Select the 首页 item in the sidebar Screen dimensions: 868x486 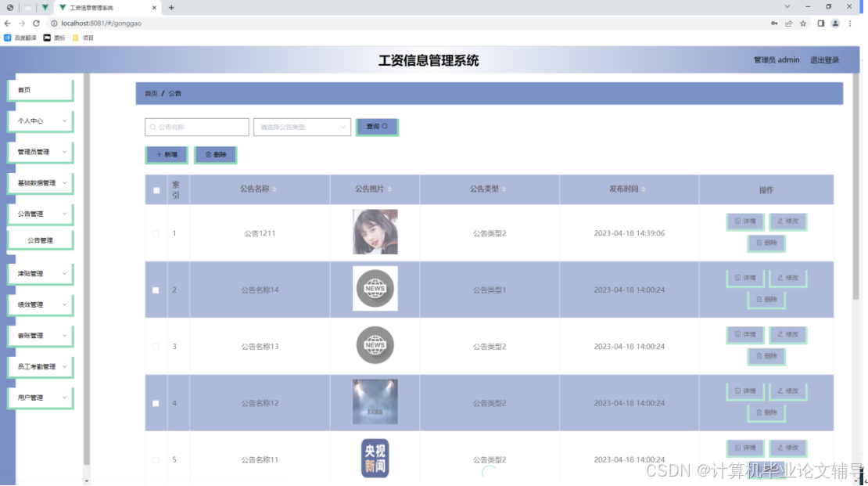click(39, 89)
